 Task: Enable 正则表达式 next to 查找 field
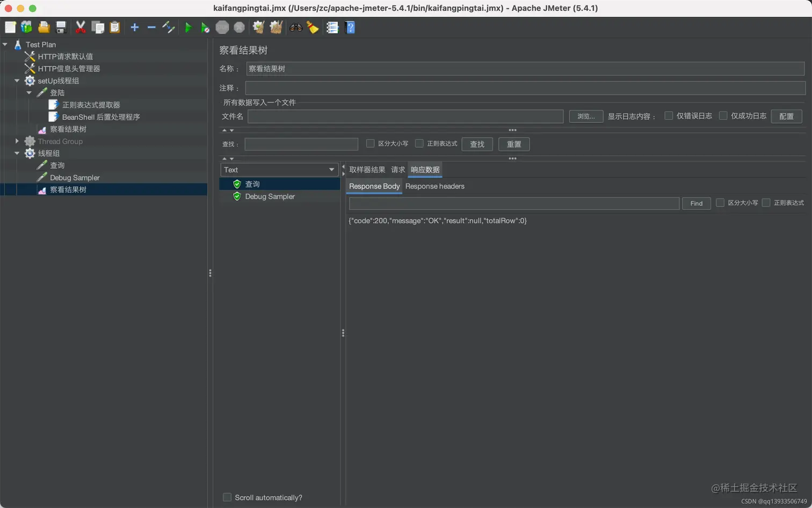[419, 144]
